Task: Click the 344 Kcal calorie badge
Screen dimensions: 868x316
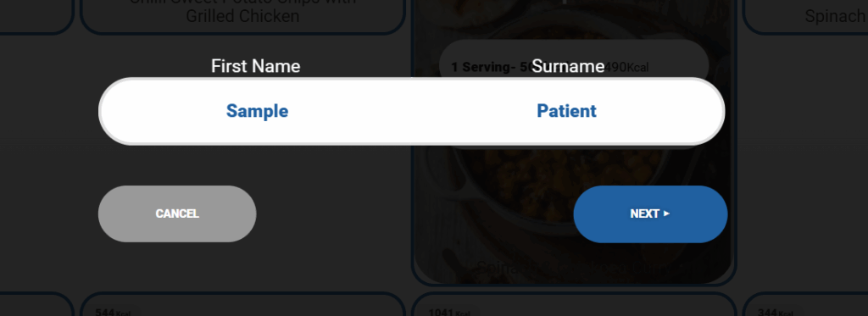Action: (775, 312)
